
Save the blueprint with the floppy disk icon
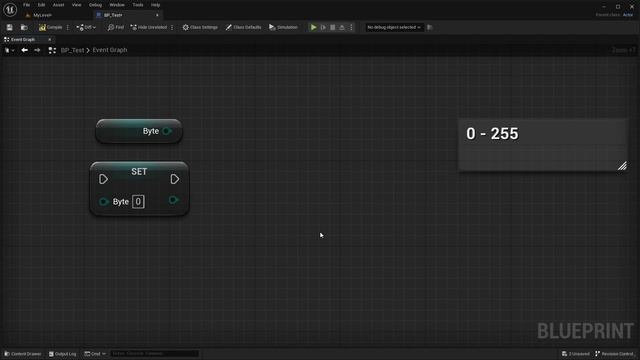pyautogui.click(x=9, y=27)
